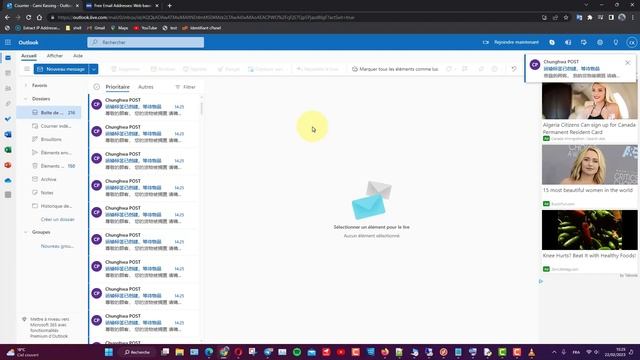Click the message list scrollbar
Viewport: 640px width, 360px height.
click(x=201, y=108)
